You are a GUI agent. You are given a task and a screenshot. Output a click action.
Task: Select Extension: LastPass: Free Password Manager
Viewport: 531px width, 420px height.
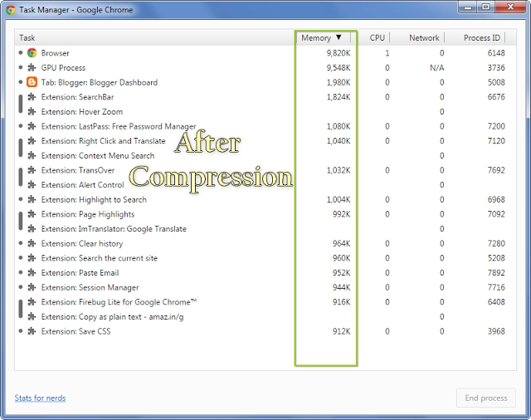pos(265,126)
